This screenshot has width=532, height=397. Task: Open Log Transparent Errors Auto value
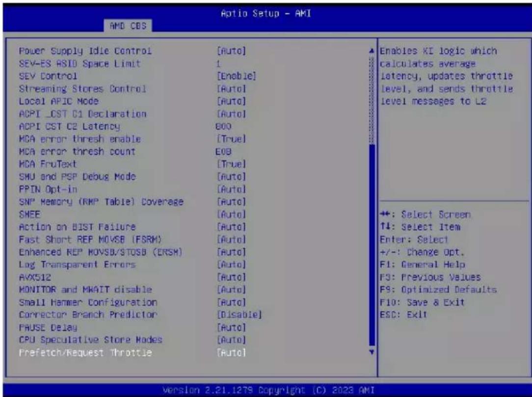(x=231, y=265)
